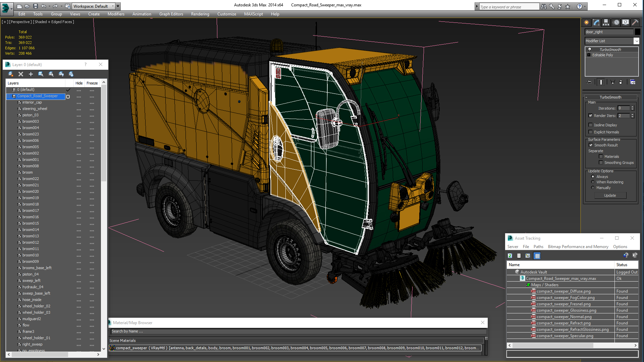This screenshot has height=362, width=644.
Task: Toggle TurboSmooth modifier lightbulb
Action: click(x=590, y=49)
